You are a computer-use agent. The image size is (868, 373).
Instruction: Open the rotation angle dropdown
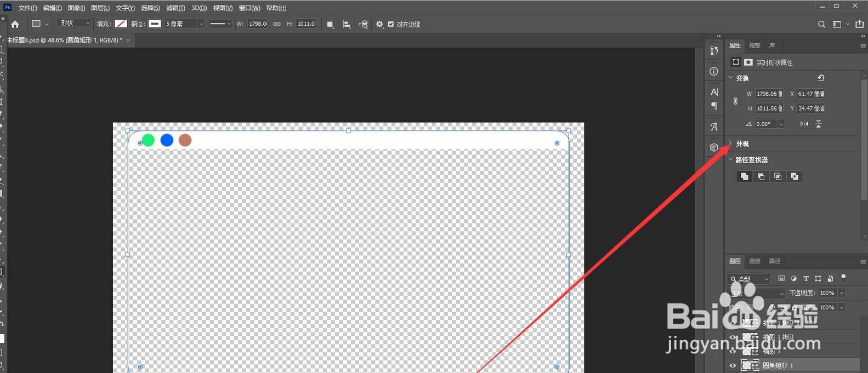781,124
